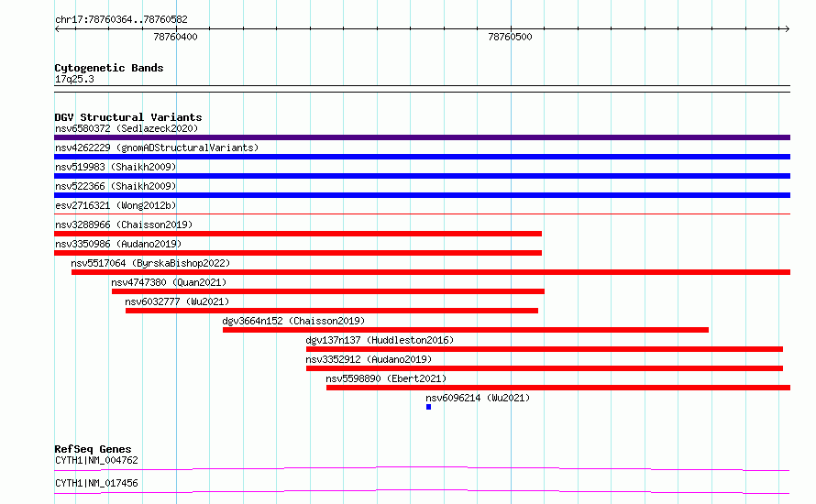Open nsv5517064 (ByrskaBishop2022) label
This screenshot has height=504, width=816.
pos(150,263)
